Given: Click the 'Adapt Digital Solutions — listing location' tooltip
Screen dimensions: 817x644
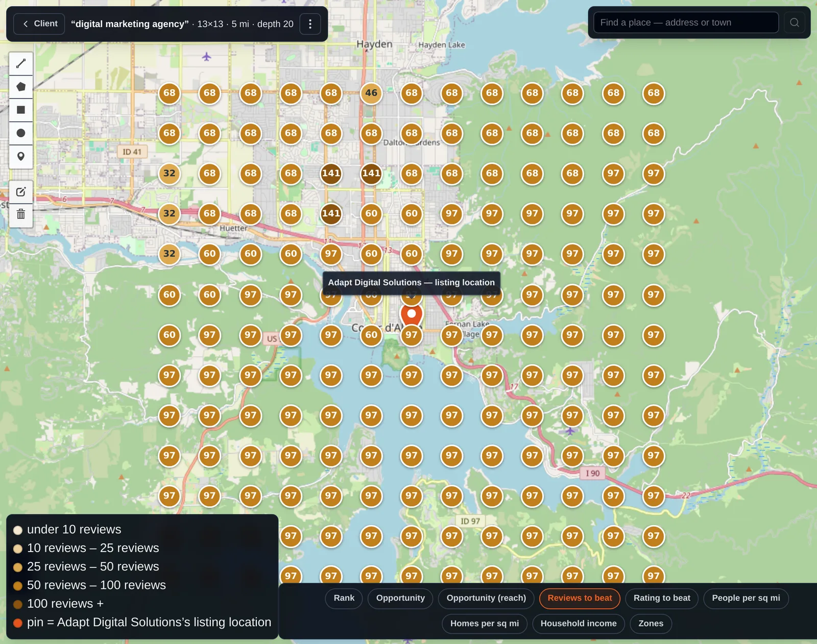Looking at the screenshot, I should click(412, 283).
